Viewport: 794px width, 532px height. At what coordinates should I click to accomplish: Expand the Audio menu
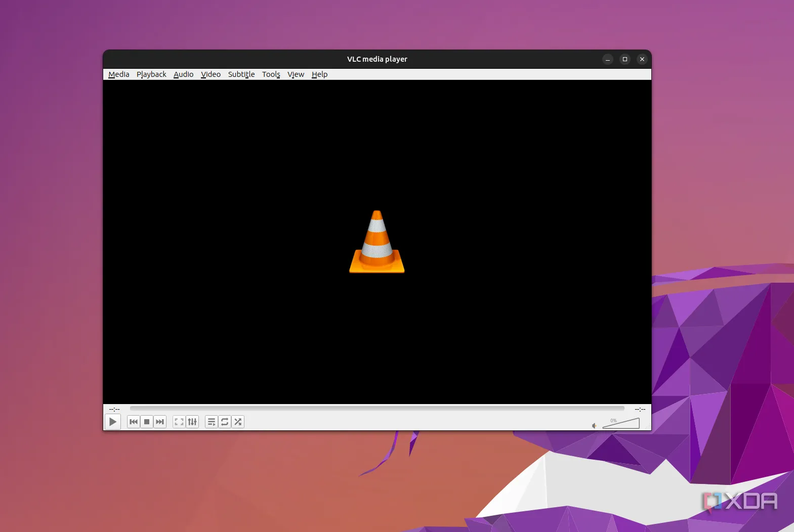point(183,74)
